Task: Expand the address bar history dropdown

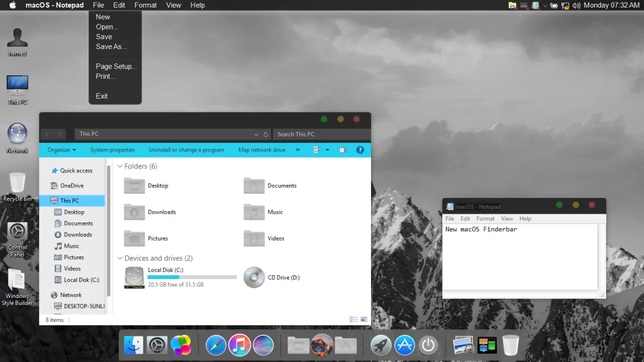Action: point(256,134)
